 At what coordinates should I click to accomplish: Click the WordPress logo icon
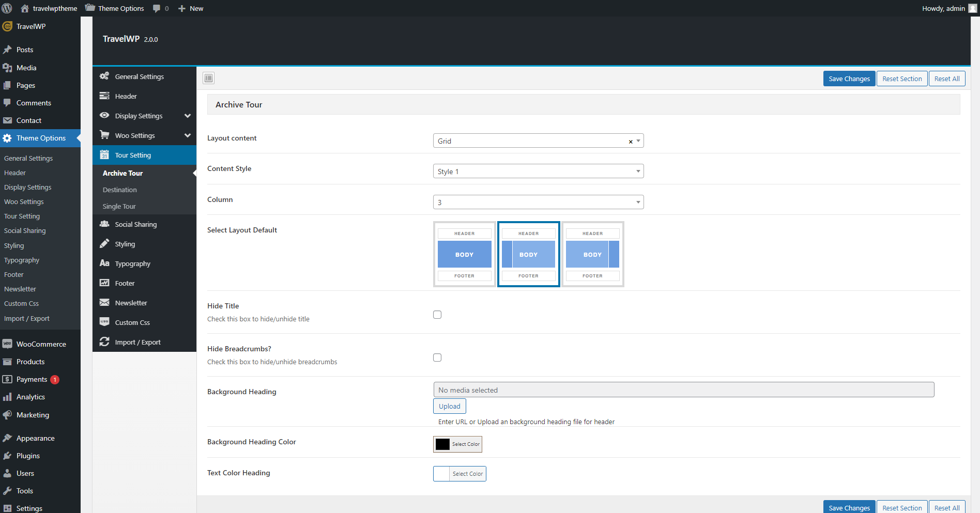coord(7,8)
